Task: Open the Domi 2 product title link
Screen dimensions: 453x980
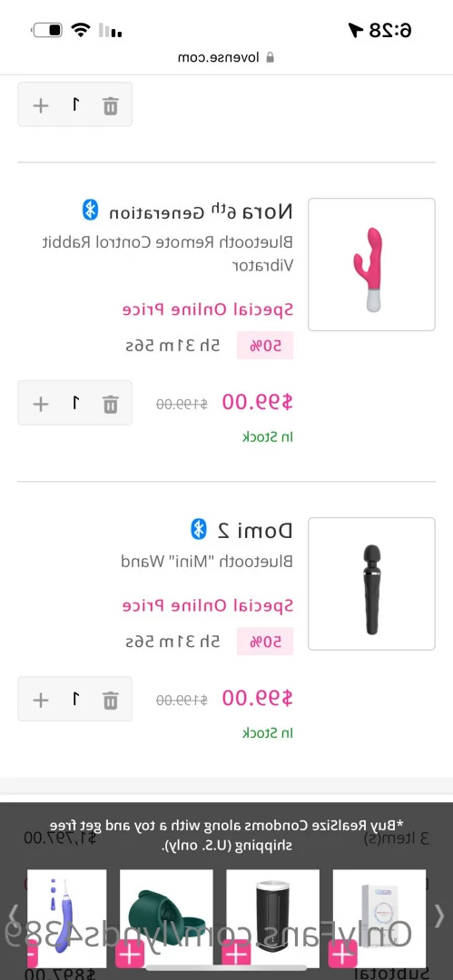Action: coord(255,531)
